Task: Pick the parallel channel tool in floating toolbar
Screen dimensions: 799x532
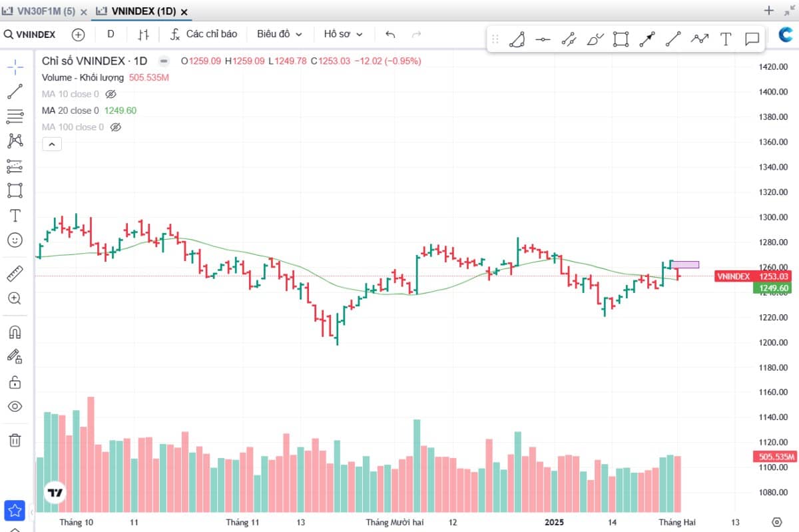Action: (569, 39)
